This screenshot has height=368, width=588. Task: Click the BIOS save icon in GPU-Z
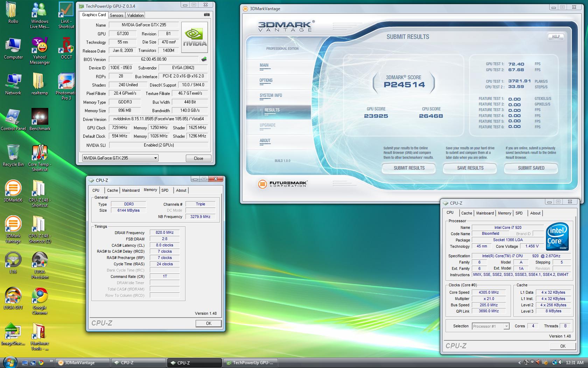[x=204, y=59]
